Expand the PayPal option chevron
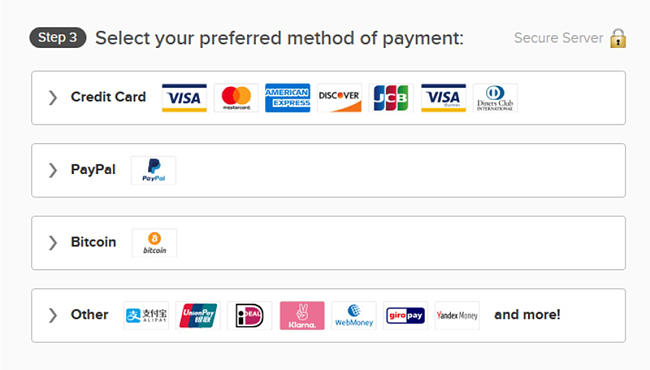The width and height of the screenshot is (650, 370). tap(53, 170)
